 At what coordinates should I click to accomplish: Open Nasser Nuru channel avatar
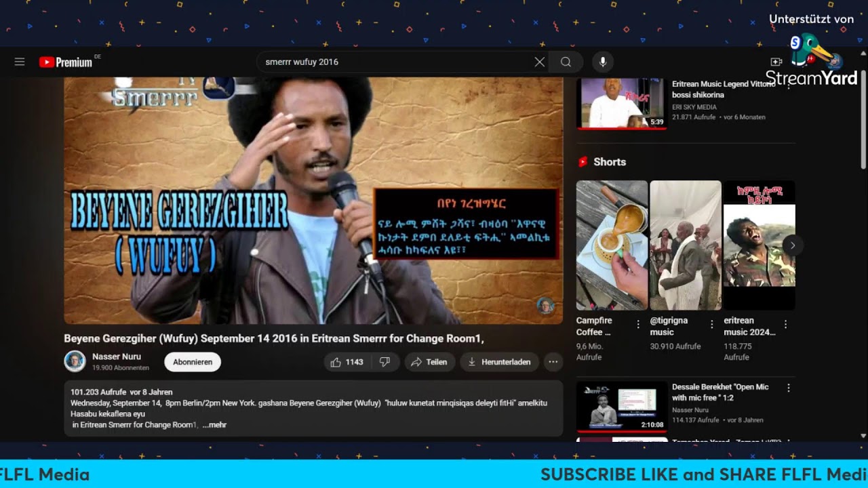pyautogui.click(x=75, y=361)
